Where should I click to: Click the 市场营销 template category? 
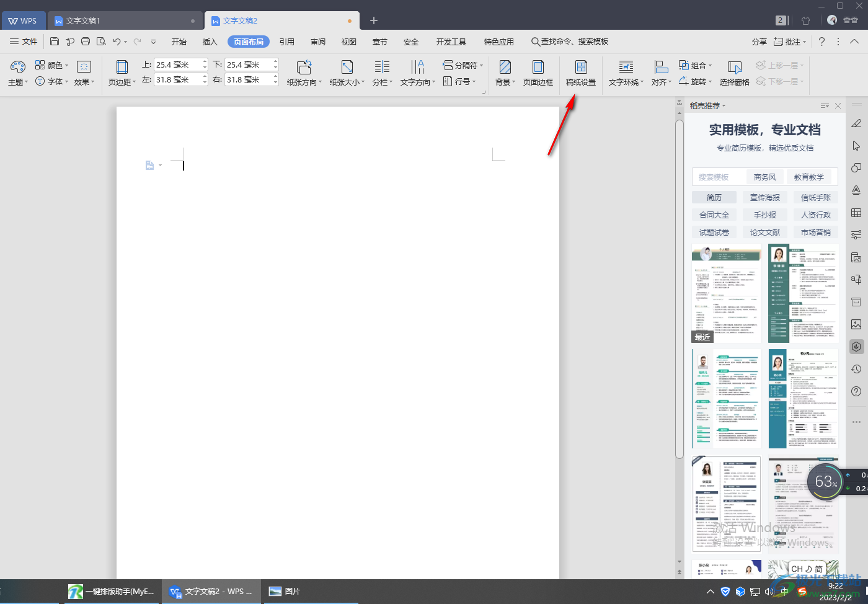pyautogui.click(x=816, y=232)
